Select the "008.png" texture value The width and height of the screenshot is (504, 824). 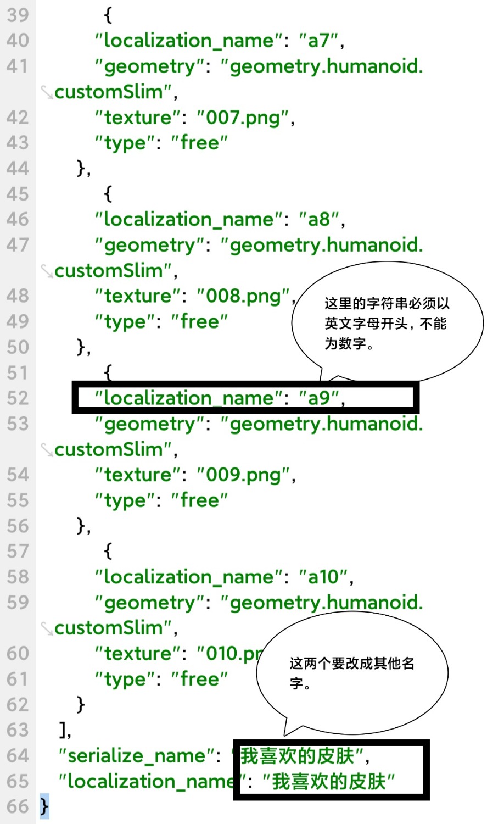243,297
